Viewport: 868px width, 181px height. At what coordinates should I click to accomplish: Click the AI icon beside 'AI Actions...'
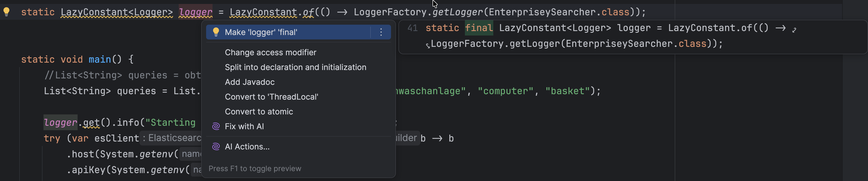(x=216, y=146)
